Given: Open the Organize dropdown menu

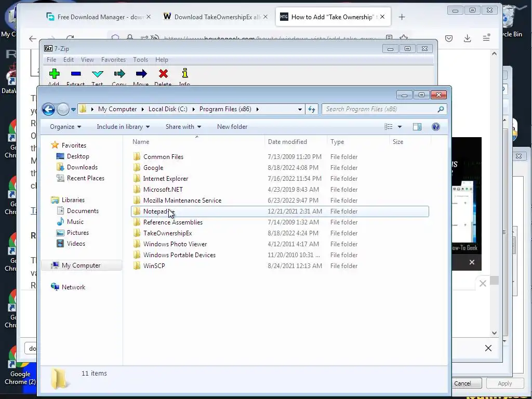Looking at the screenshot, I should click(65, 127).
